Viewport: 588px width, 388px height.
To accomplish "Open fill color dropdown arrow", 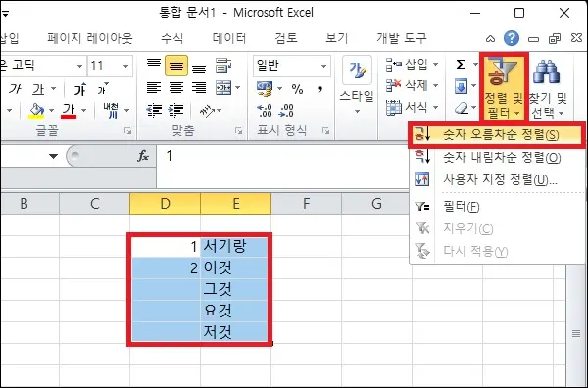I will [51, 110].
